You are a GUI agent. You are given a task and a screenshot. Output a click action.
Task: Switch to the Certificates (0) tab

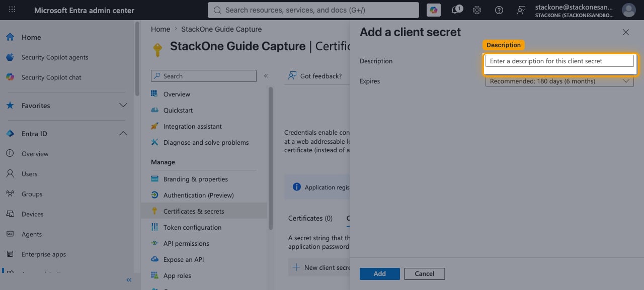click(x=310, y=218)
